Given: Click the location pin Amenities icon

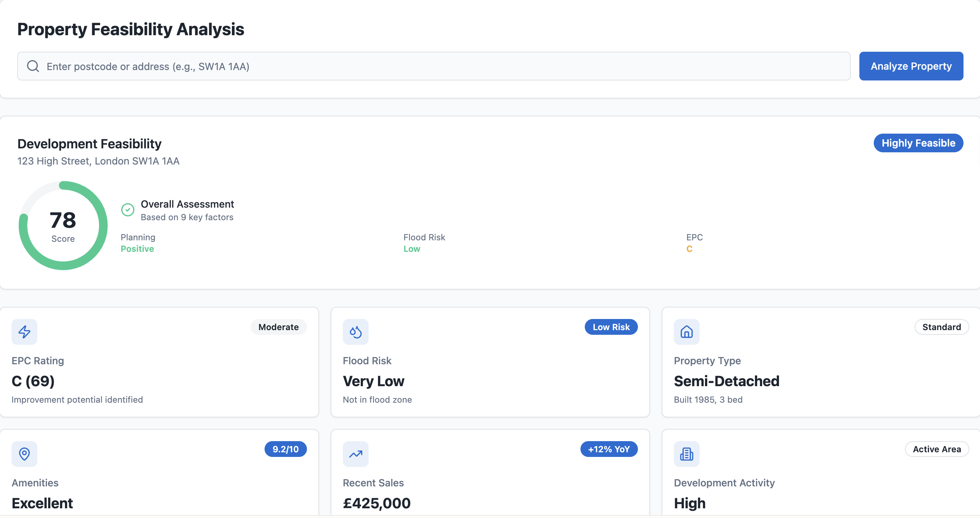Looking at the screenshot, I should point(24,454).
